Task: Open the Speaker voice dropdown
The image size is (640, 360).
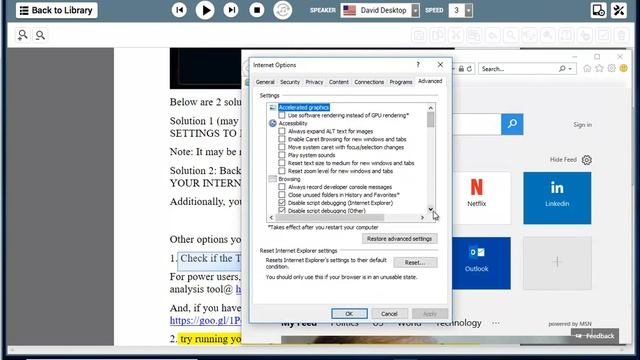Action: 415,10
